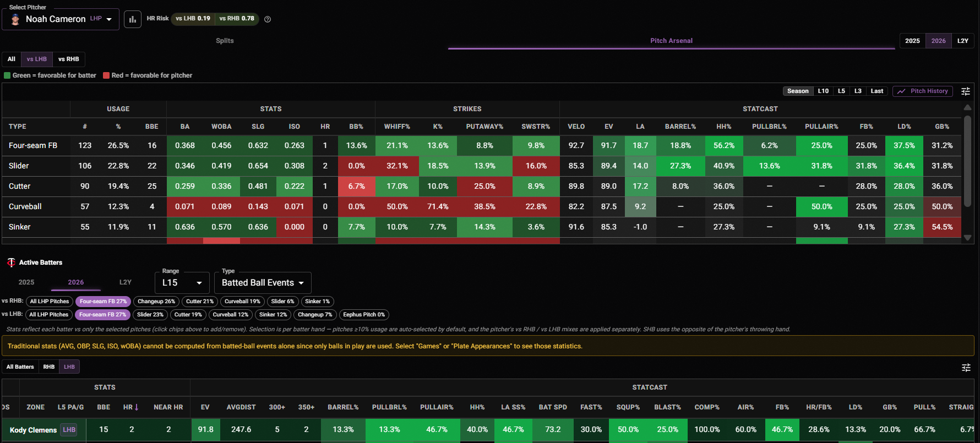Toggle the Slider 23% chip vs LHB

[x=150, y=315]
